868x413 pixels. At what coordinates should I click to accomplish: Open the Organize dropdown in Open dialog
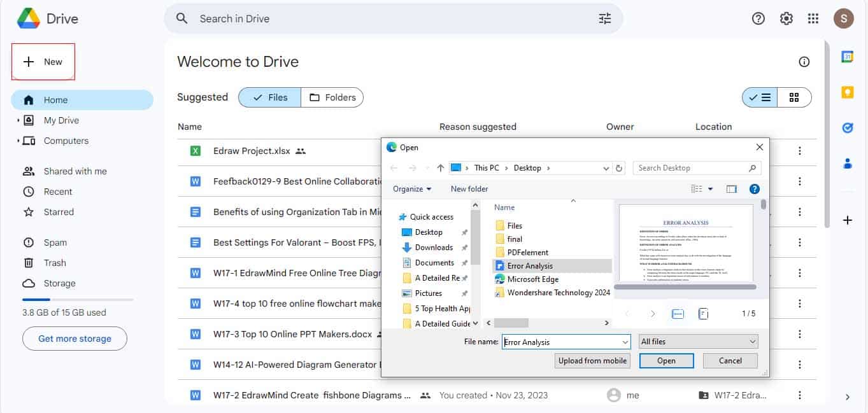(x=412, y=189)
